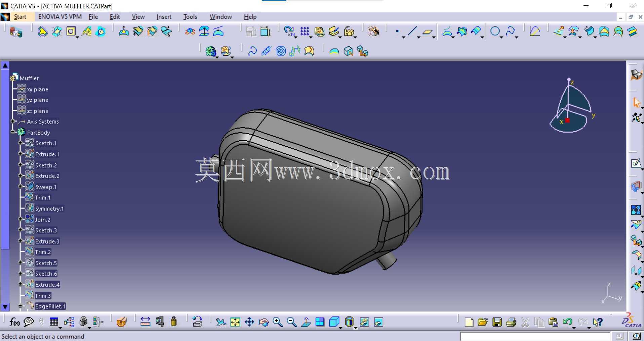Open ENOVIA V5 VPM menu
Viewport: 644px width, 341px height.
click(x=60, y=17)
